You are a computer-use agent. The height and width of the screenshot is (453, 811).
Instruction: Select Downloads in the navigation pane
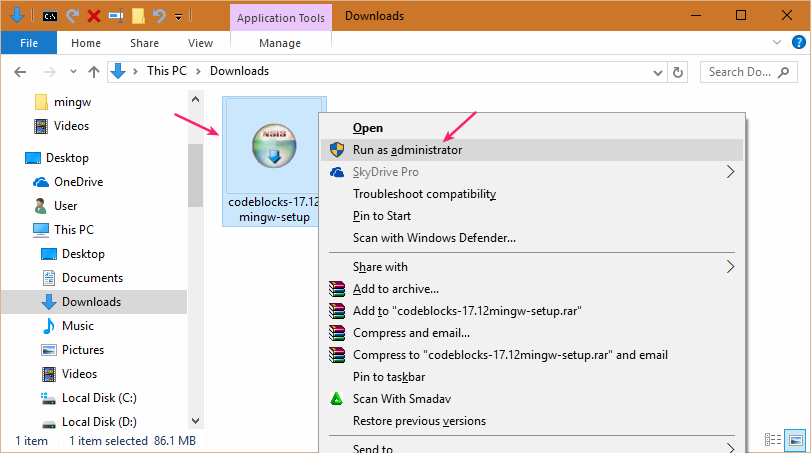[x=92, y=302]
